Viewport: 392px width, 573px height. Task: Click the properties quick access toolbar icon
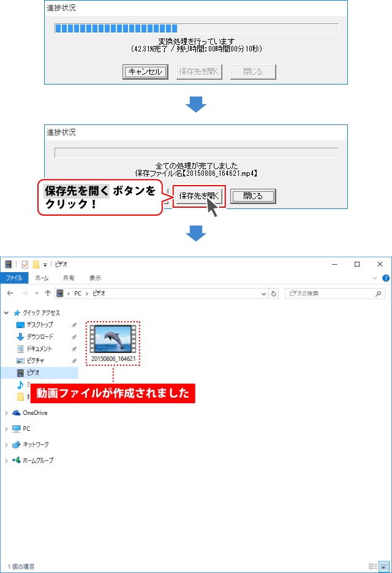click(25, 264)
